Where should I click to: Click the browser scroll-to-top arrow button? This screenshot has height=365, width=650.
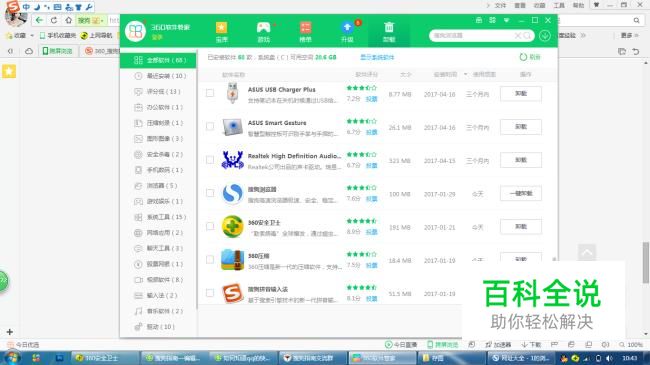[x=587, y=252]
